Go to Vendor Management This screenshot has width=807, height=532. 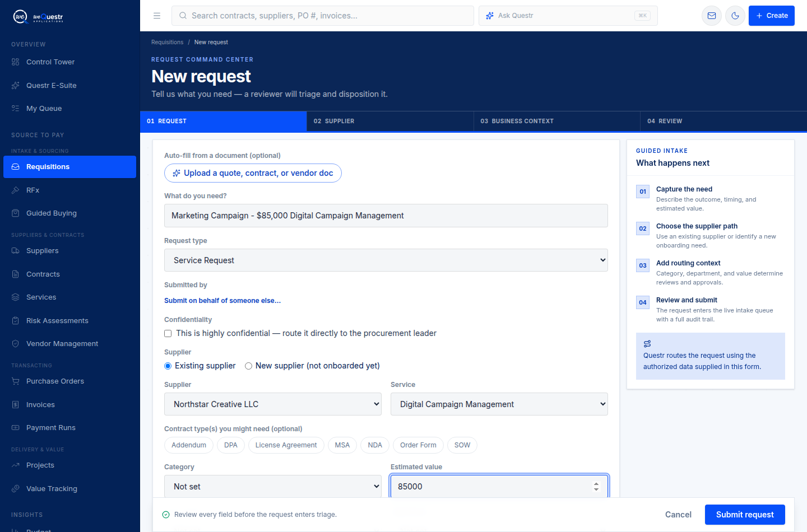click(69, 344)
